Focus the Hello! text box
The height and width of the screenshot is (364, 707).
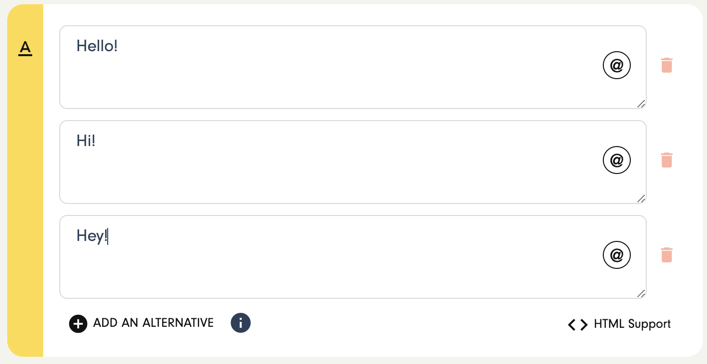point(353,67)
